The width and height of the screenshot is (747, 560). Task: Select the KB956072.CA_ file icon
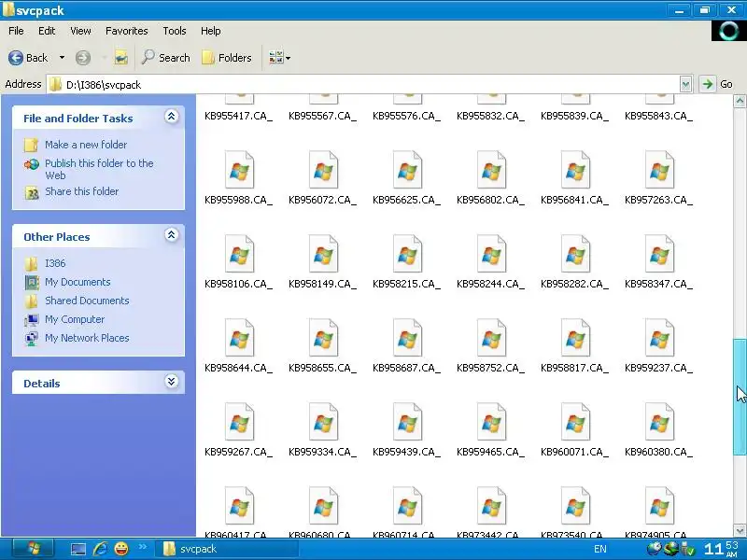[x=323, y=170]
